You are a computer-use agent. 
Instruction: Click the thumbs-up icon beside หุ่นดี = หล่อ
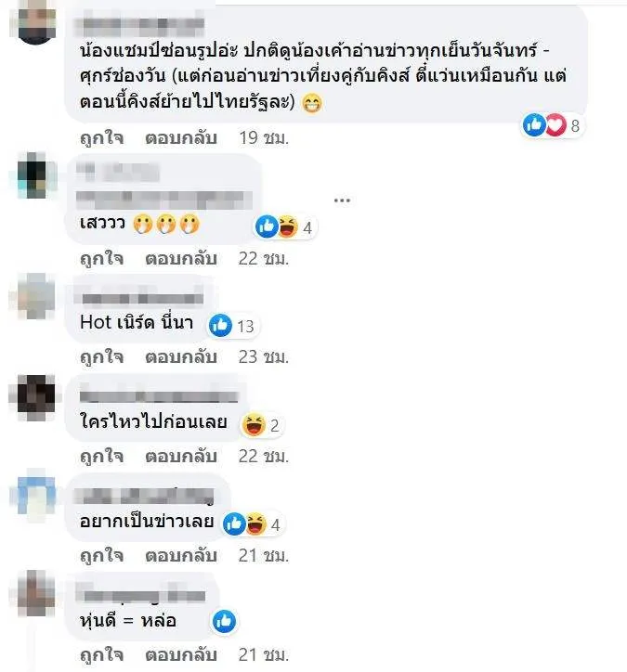click(224, 622)
